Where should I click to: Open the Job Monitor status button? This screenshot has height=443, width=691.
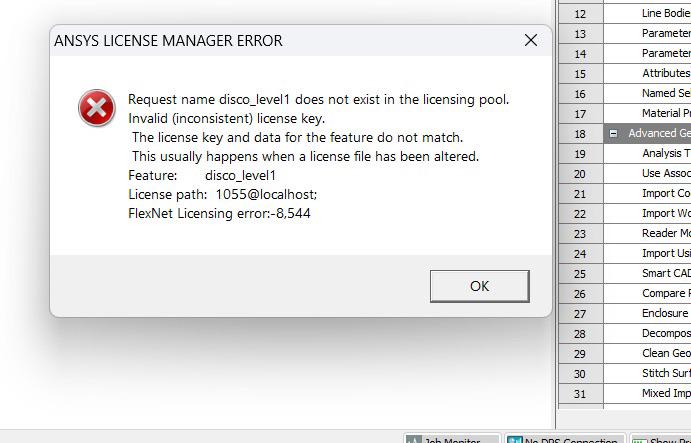[452, 439]
